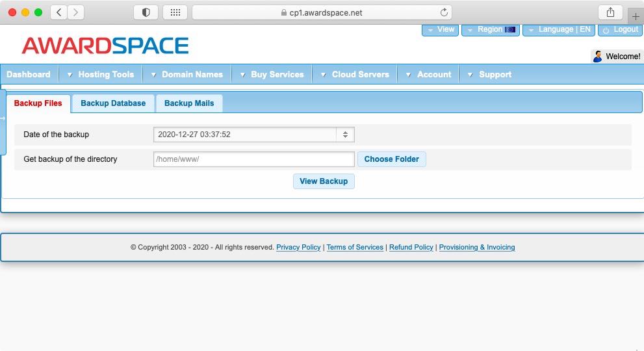This screenshot has height=351, width=644.
Task: Open the Language EN dropdown
Action: click(559, 30)
